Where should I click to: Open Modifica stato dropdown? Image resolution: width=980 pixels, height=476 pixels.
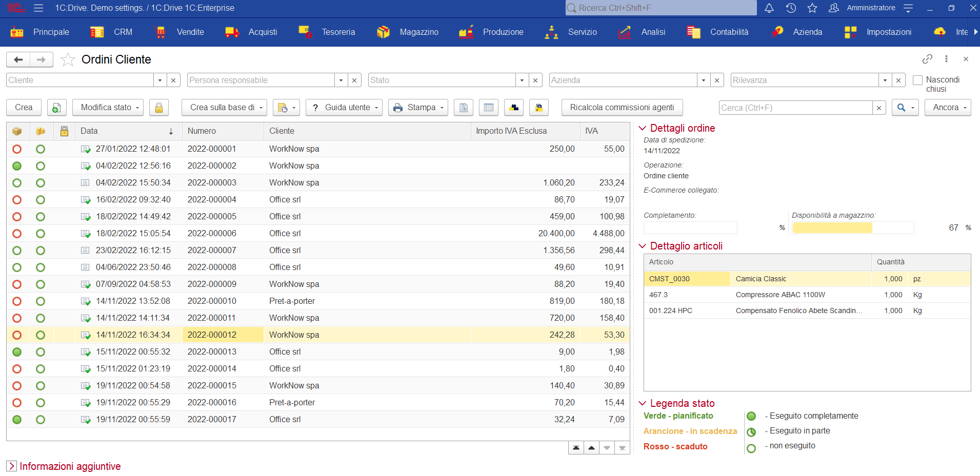[108, 108]
